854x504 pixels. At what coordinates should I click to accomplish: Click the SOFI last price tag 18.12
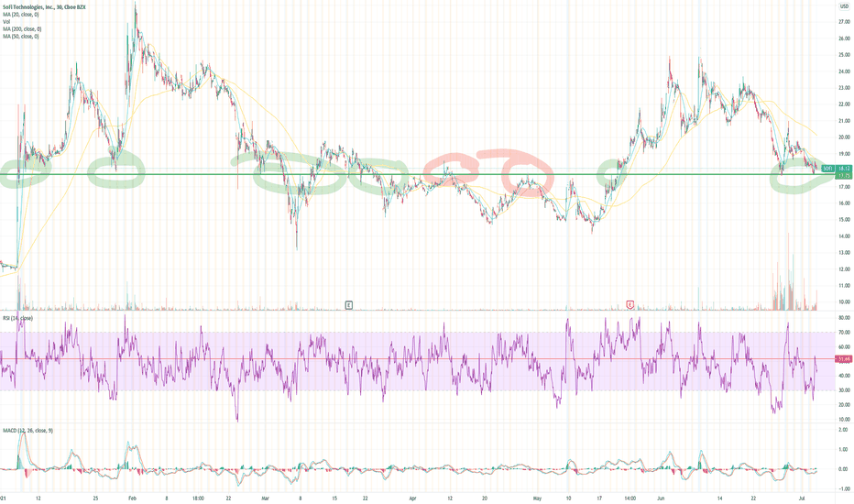(837, 169)
